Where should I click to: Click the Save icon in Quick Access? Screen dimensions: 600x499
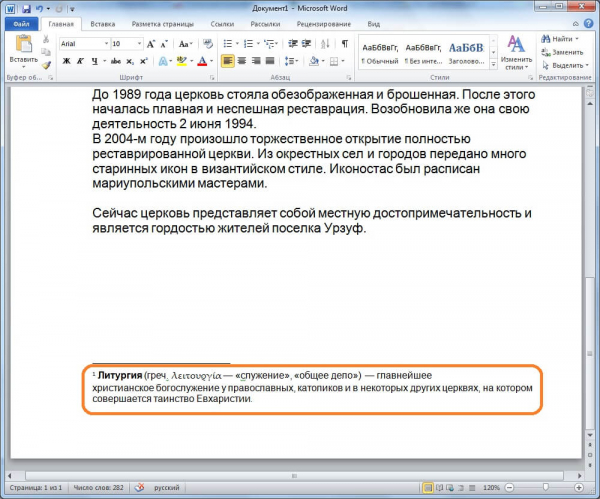[26, 9]
